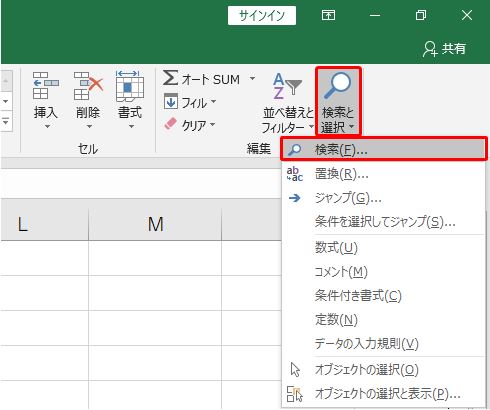
Task: Click the AutoSum sigma icon
Action: click(x=170, y=78)
